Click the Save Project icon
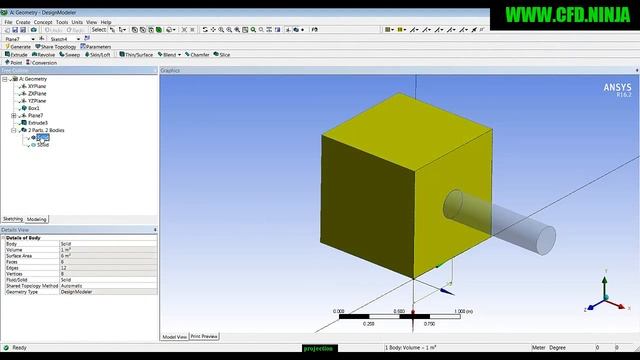The image size is (640, 360). (x=15, y=30)
